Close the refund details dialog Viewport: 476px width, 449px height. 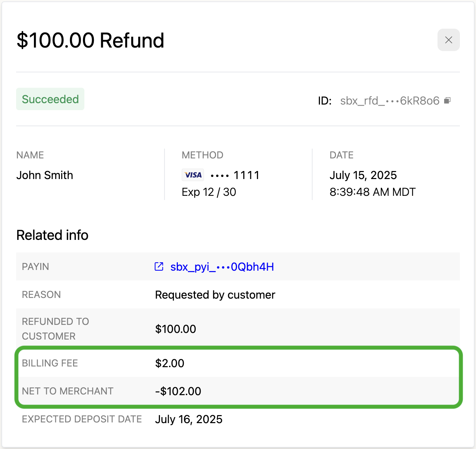click(448, 40)
